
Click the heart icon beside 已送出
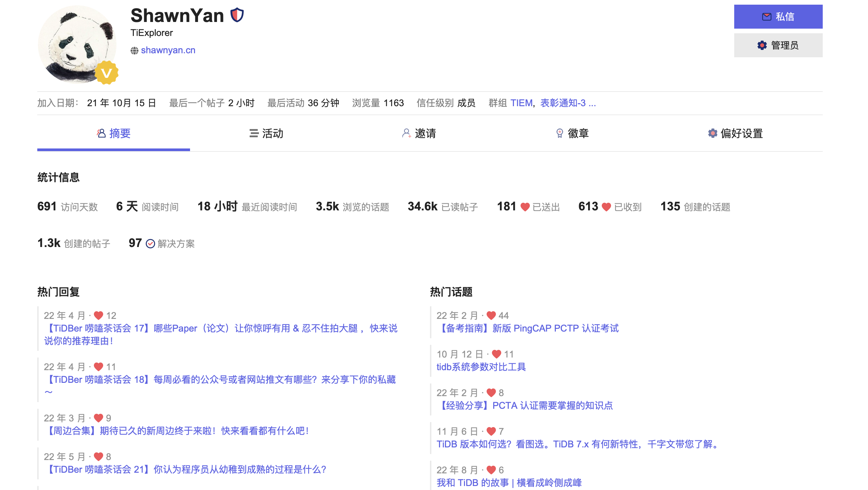(525, 207)
